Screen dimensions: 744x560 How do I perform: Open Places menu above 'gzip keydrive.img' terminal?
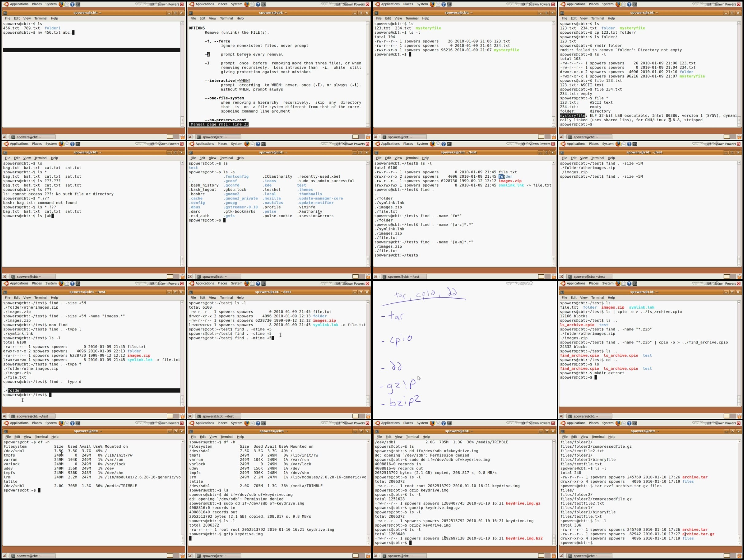tap(222, 423)
